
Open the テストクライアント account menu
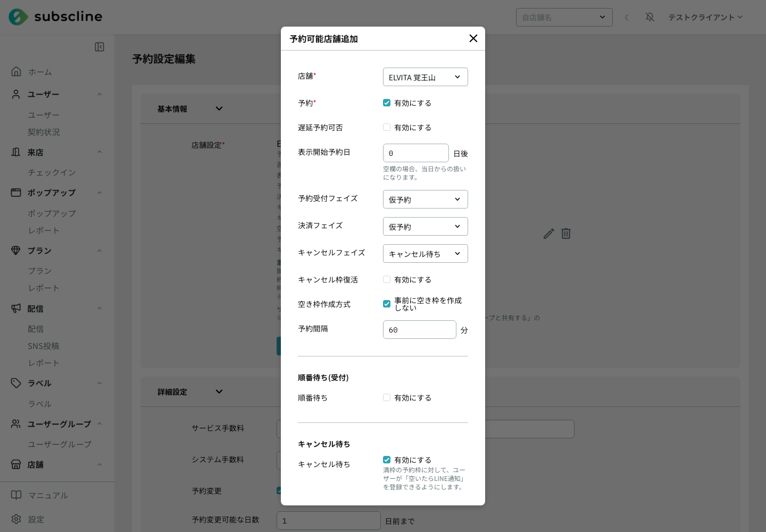tap(705, 17)
